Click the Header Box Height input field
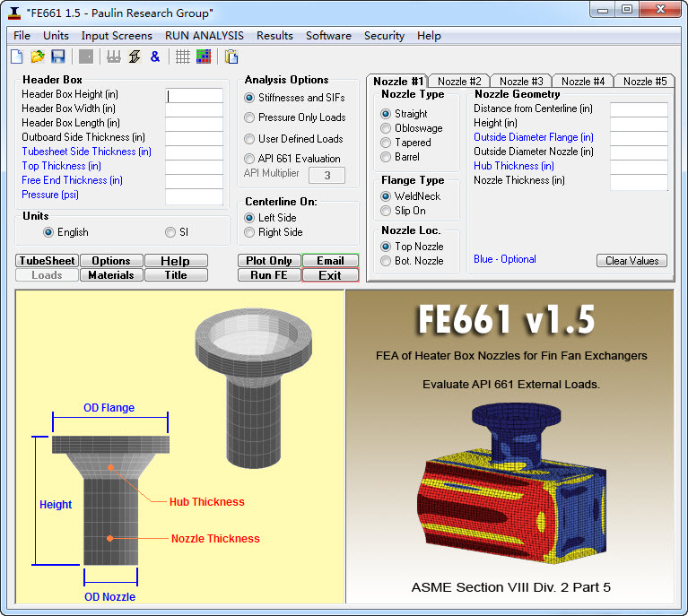The height and width of the screenshot is (616, 688). tap(195, 95)
